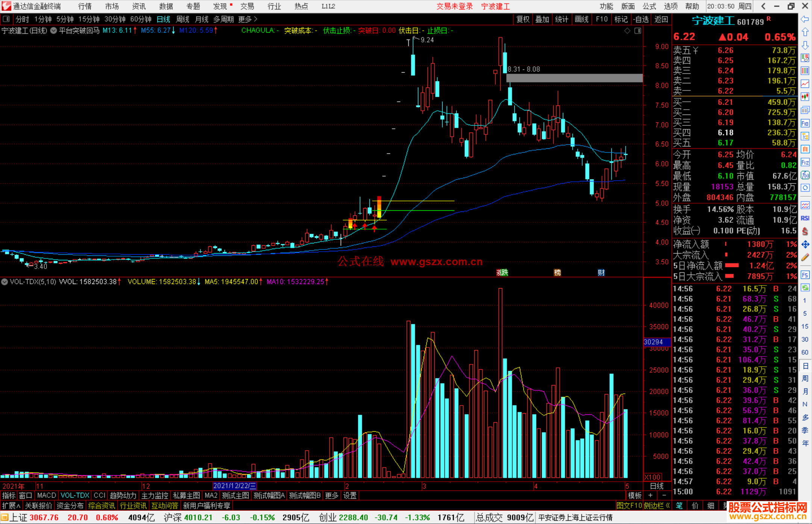
Task: Select the MACD indicator tab
Action: tap(47, 495)
